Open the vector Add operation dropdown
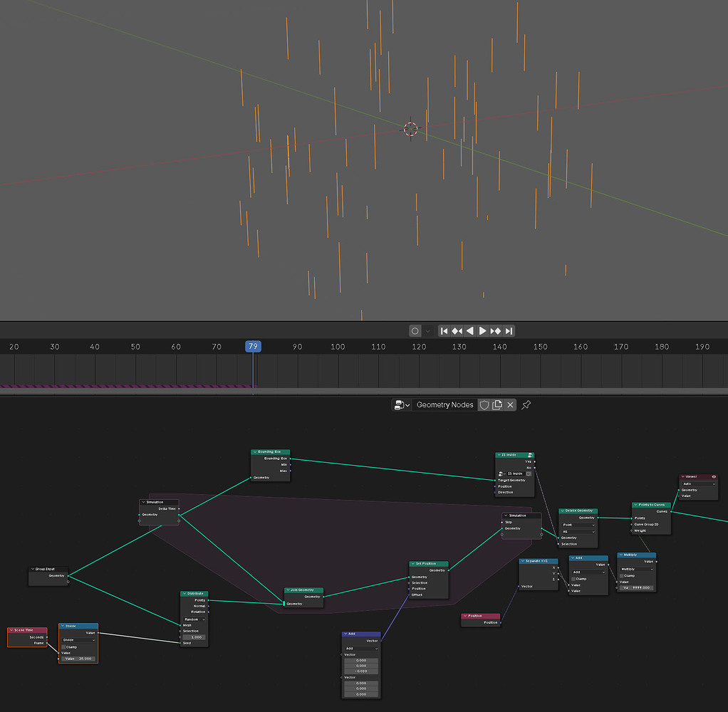This screenshot has height=712, width=728. tap(361, 649)
